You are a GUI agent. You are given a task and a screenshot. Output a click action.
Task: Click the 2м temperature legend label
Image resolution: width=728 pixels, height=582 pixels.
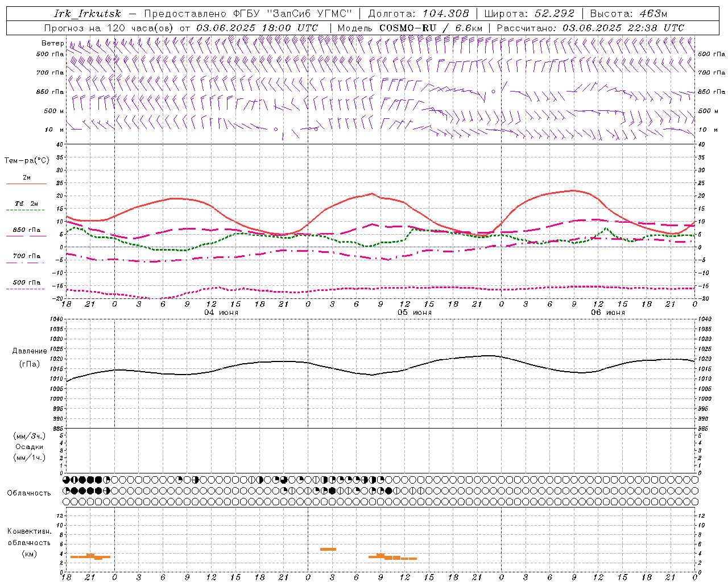point(27,177)
